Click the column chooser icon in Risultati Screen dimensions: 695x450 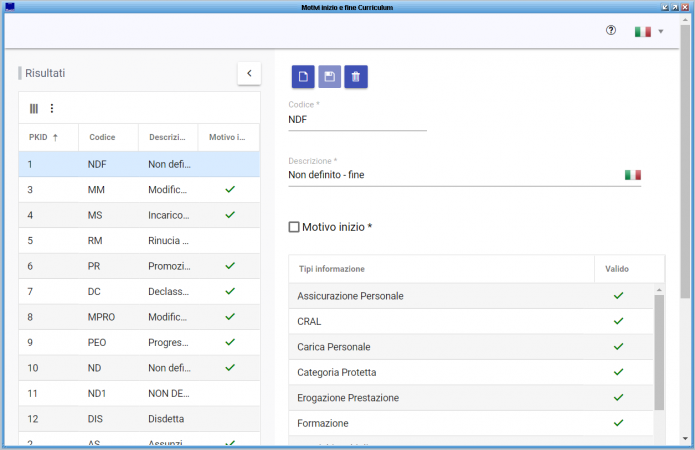point(34,108)
